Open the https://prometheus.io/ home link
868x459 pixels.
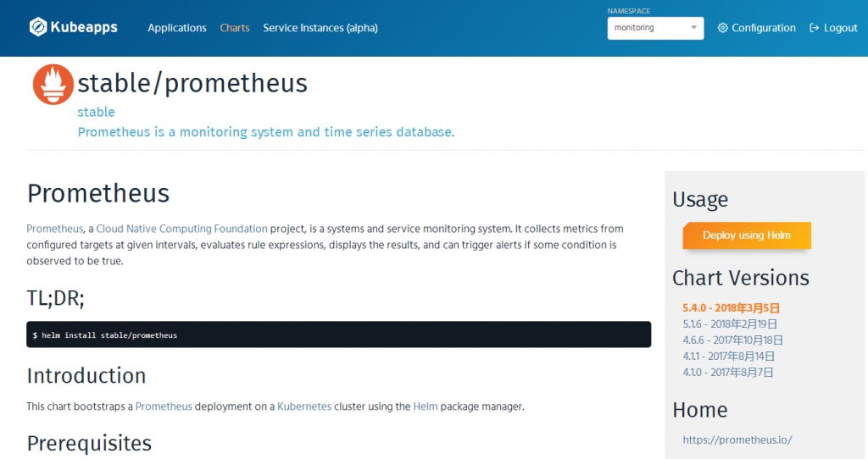click(737, 440)
